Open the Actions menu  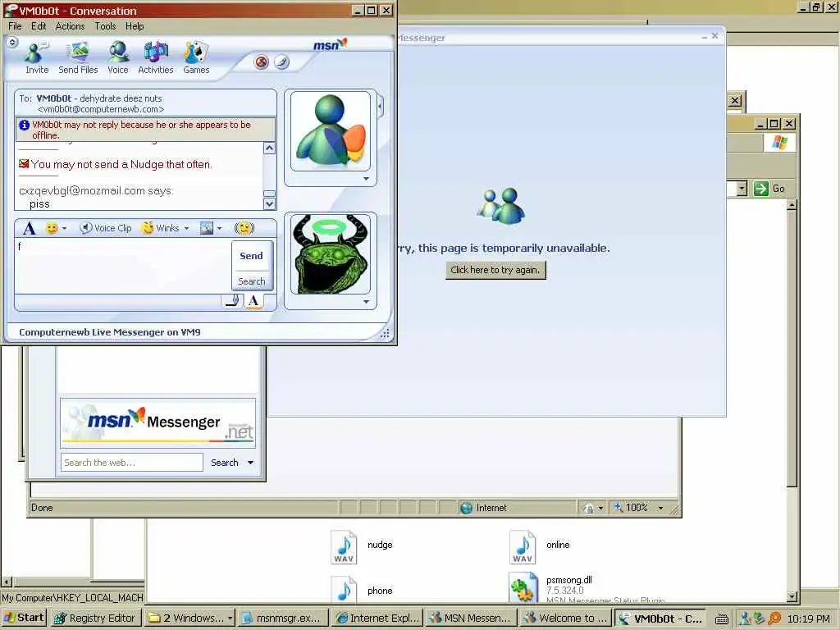pos(71,26)
